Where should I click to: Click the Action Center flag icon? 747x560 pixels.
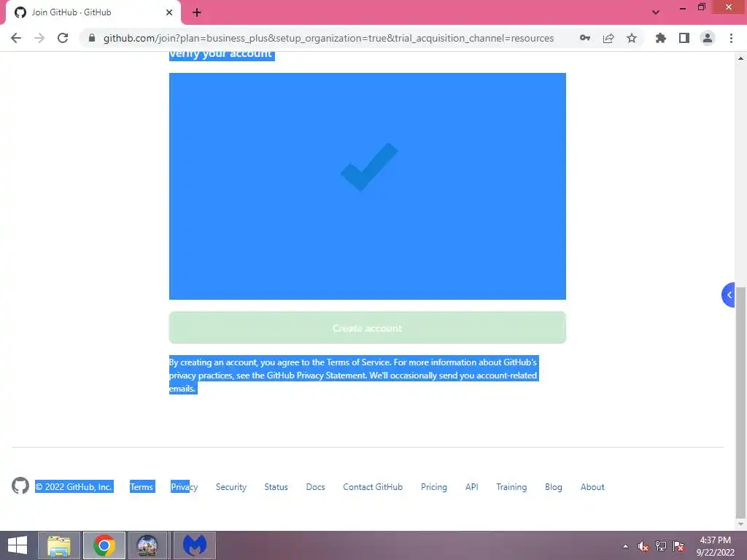pyautogui.click(x=678, y=546)
